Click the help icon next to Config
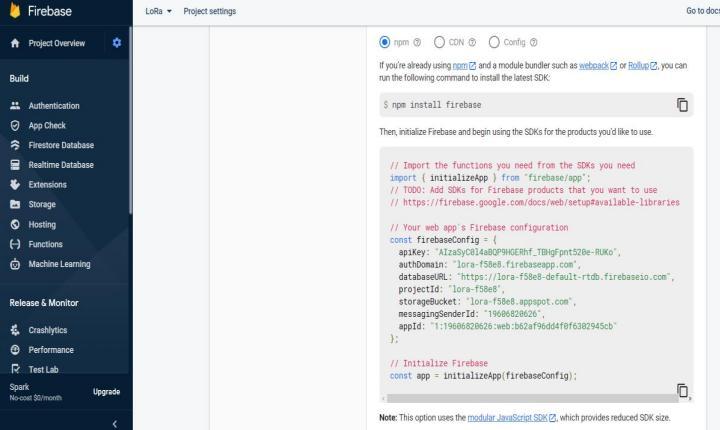Image resolution: width=720 pixels, height=430 pixels. click(534, 42)
